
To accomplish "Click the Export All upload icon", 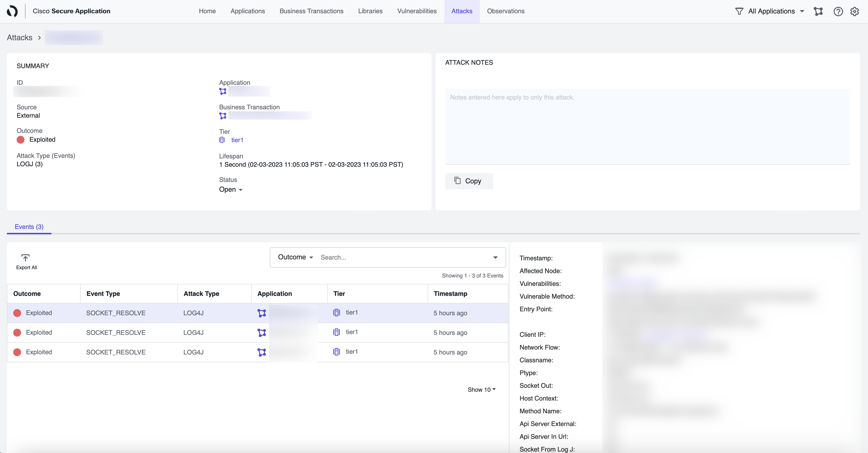I will tap(25, 258).
